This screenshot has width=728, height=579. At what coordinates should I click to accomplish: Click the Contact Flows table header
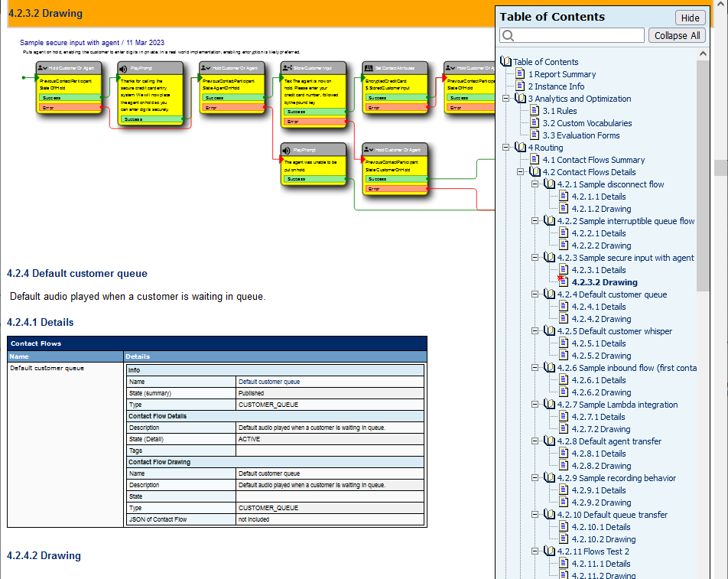[x=217, y=343]
